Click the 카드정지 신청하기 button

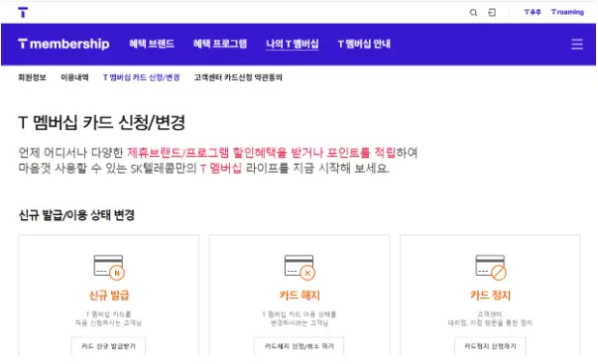[x=490, y=346]
